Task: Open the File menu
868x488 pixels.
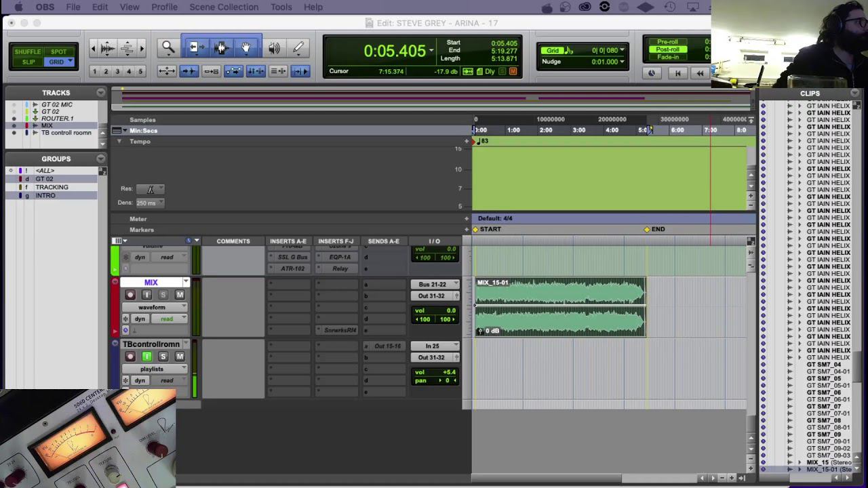Action: point(73,7)
